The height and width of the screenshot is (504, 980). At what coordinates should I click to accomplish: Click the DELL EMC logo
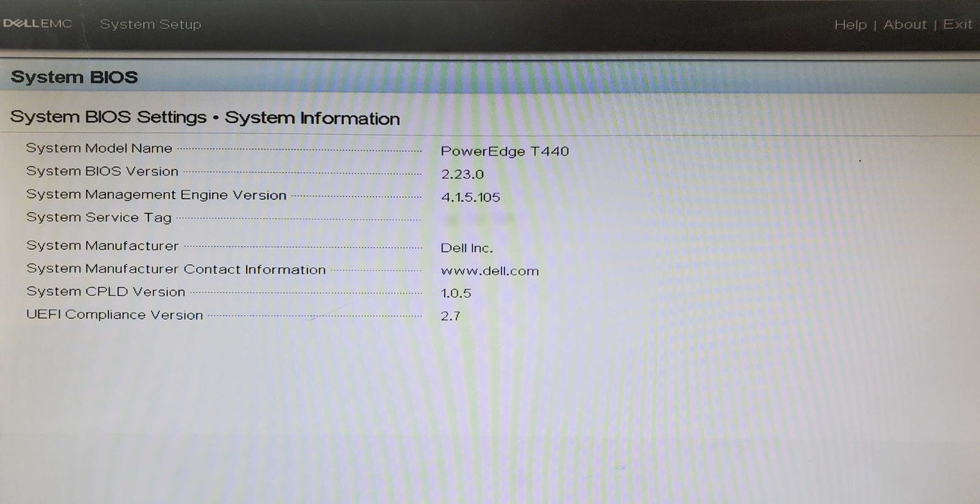point(37,24)
